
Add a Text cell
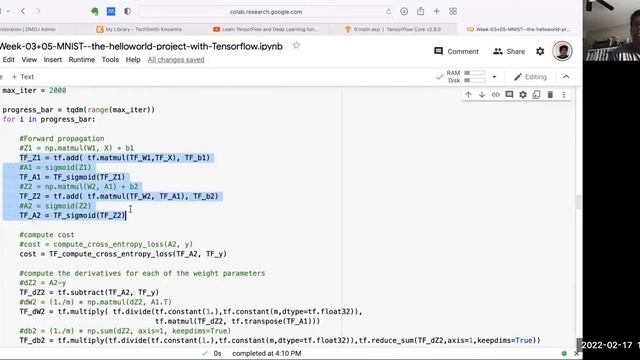pyautogui.click(x=23, y=77)
